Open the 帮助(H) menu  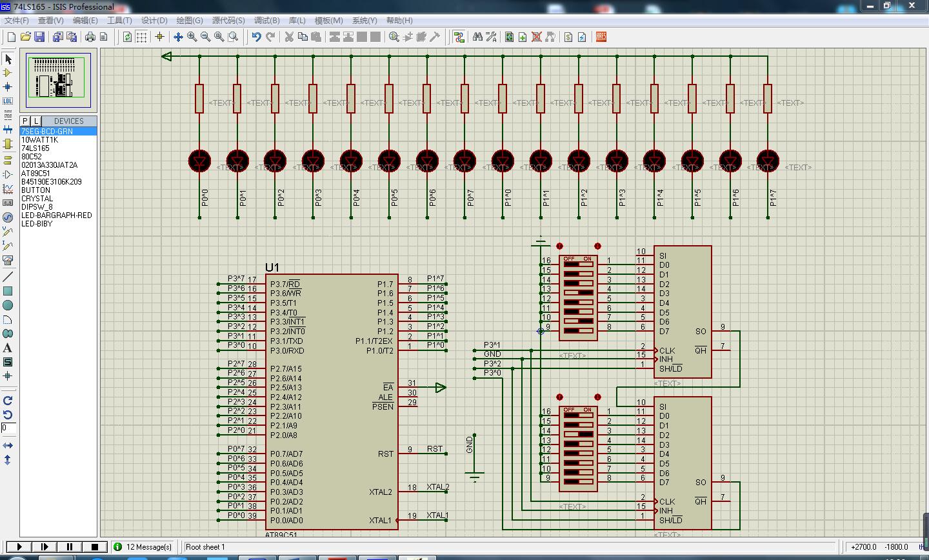point(399,20)
